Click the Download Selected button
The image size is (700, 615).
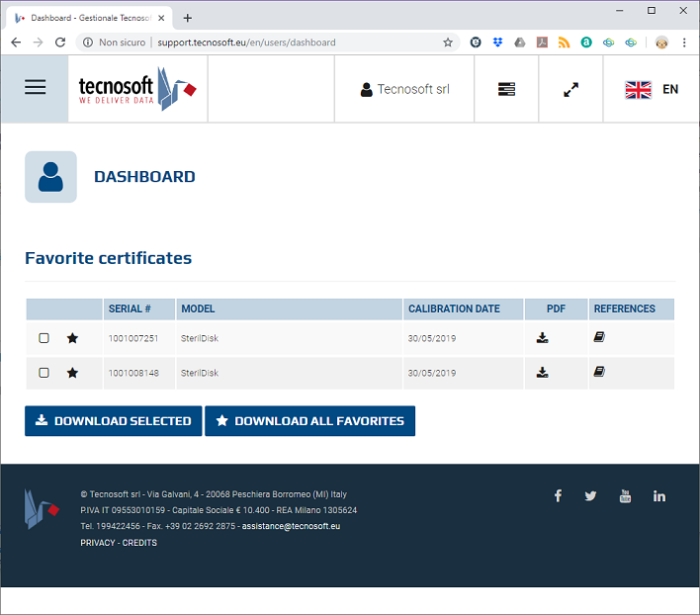[114, 421]
